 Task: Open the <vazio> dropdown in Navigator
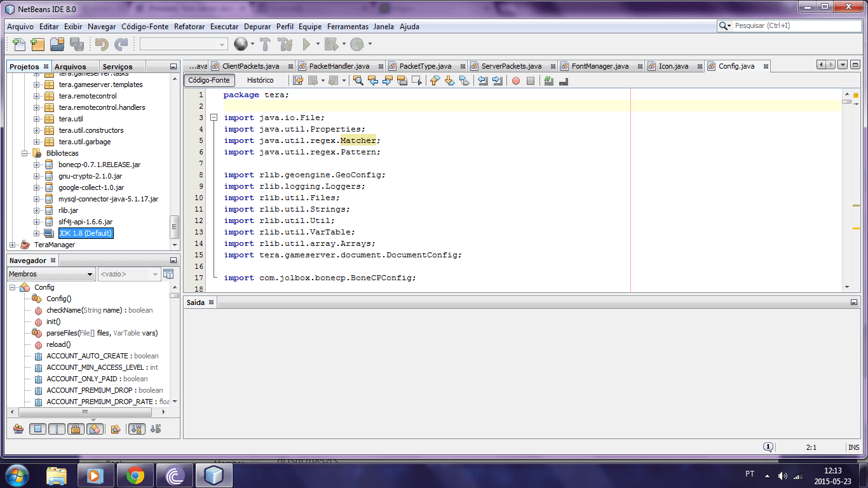[129, 274]
